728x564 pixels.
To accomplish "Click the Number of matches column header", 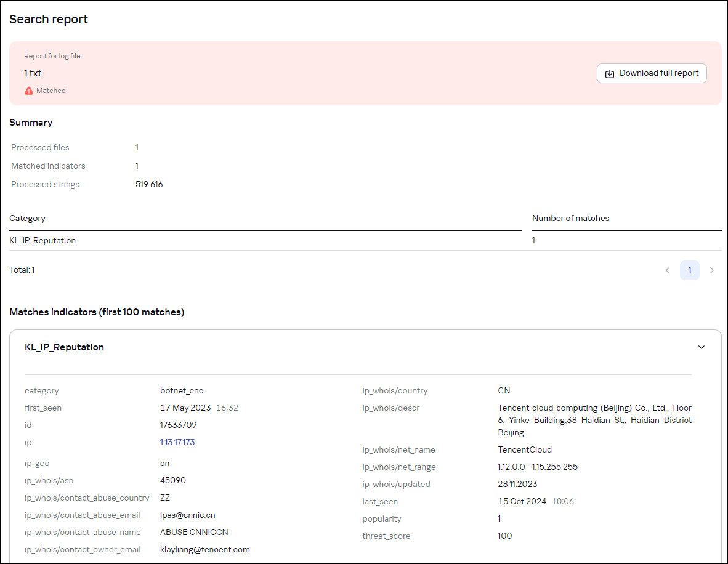I will coord(570,218).
